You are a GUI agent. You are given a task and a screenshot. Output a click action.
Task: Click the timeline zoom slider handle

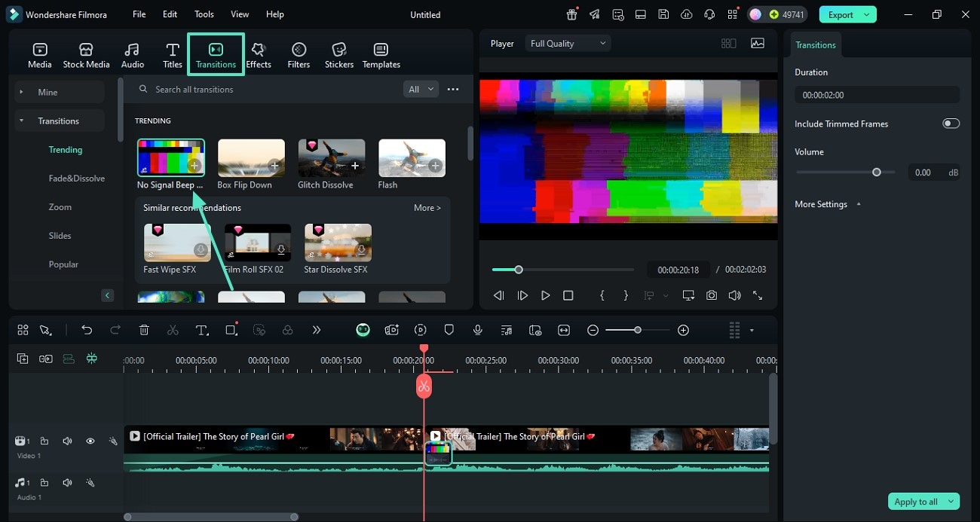638,330
